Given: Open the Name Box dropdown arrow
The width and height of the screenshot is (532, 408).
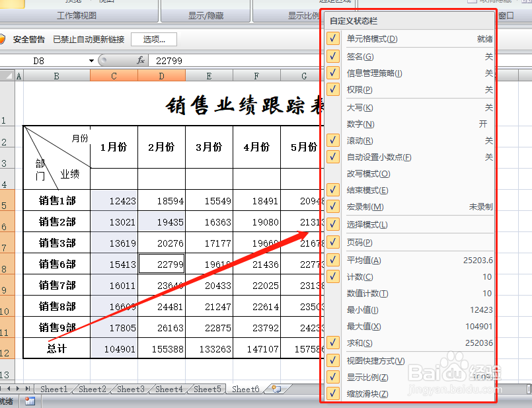Looking at the screenshot, I should [x=91, y=60].
